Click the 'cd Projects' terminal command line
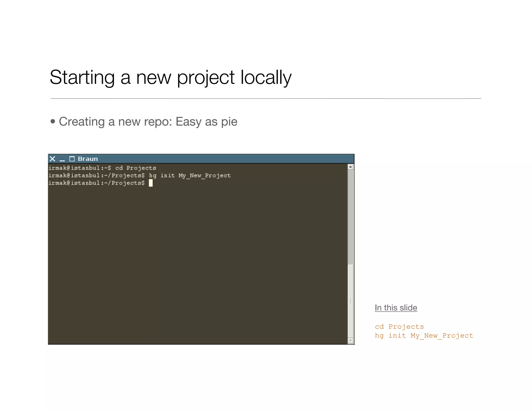Screen dimensions: 532x411 [102, 168]
